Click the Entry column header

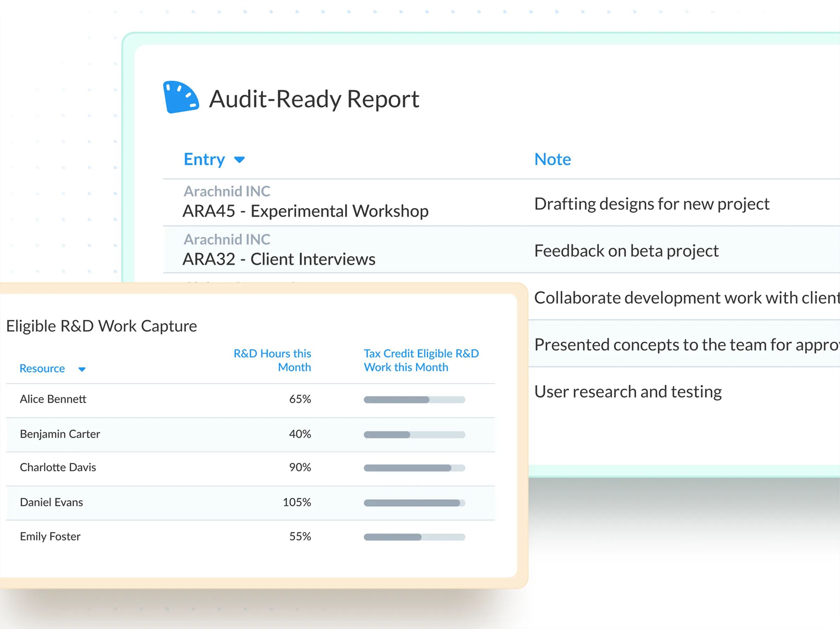(x=204, y=159)
